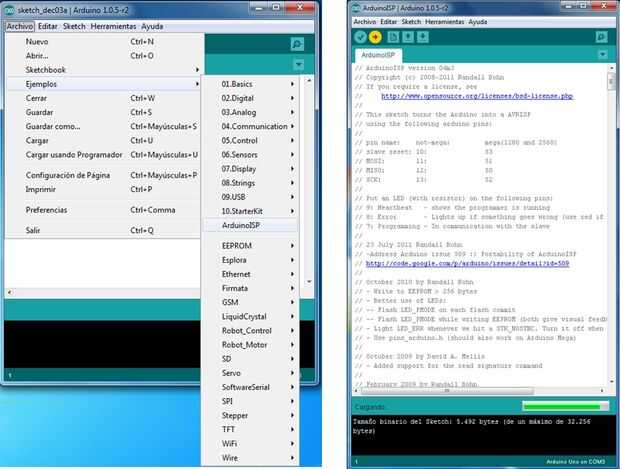Open Serial Monitor in sketch_dec03a window
620x469 pixels.
[297, 44]
